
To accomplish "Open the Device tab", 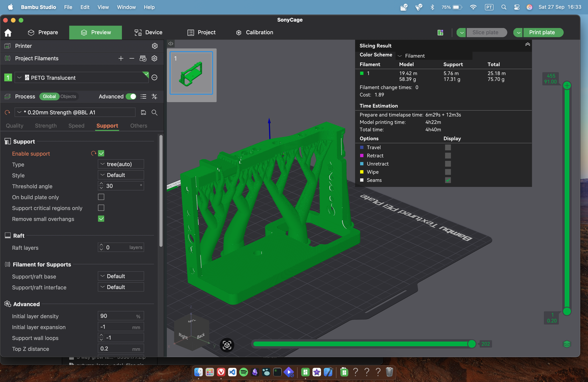I will [148, 32].
